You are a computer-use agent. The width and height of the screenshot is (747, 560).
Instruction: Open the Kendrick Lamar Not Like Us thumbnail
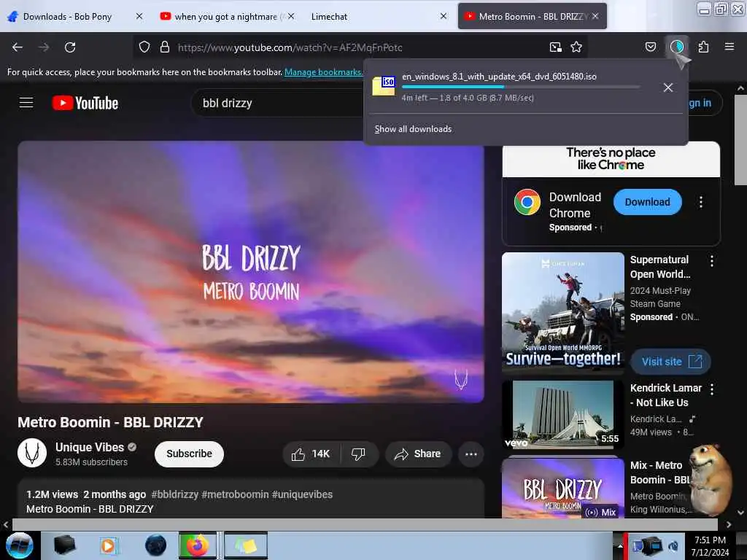[563, 414]
